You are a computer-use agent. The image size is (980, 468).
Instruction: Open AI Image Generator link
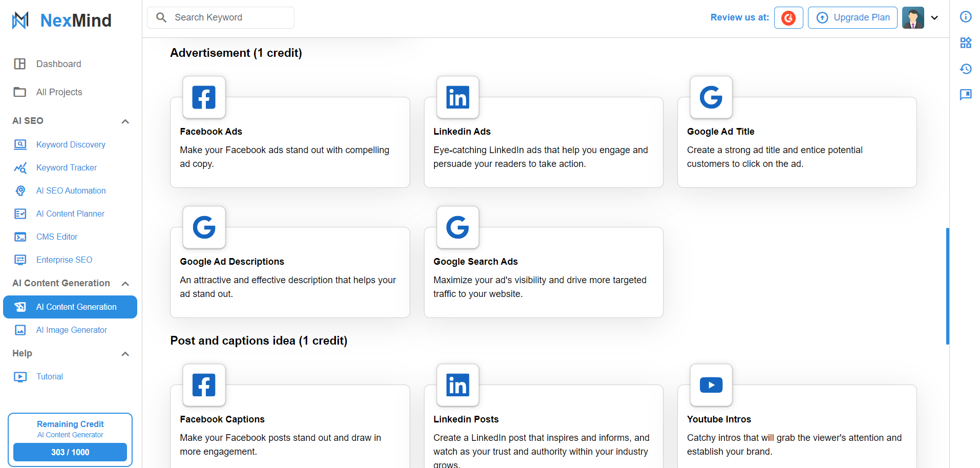click(72, 330)
